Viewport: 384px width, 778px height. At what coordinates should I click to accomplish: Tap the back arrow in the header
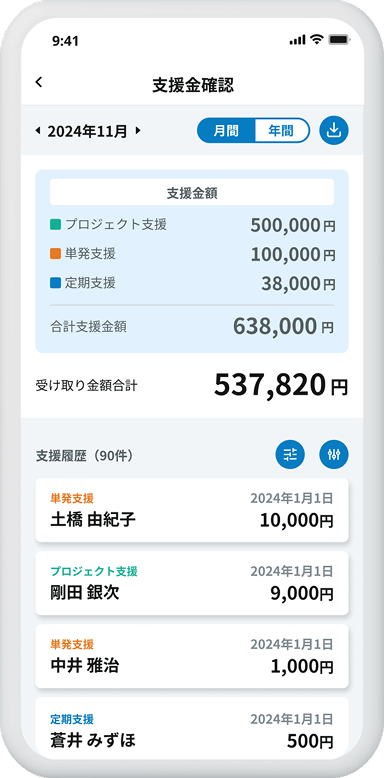39,82
